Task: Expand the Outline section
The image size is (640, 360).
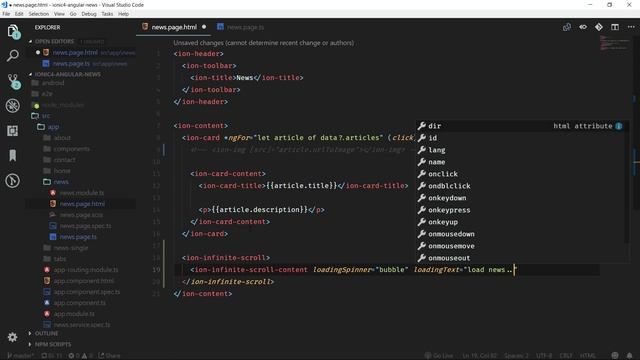Action: (x=46, y=333)
